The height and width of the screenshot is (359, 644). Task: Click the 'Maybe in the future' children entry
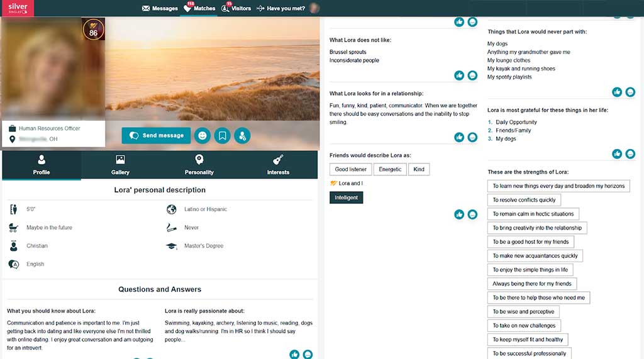[x=49, y=228]
